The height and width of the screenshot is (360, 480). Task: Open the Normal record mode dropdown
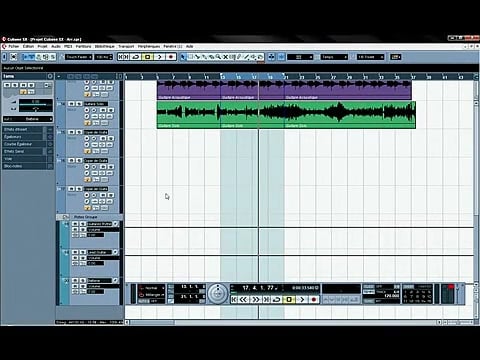click(x=152, y=288)
